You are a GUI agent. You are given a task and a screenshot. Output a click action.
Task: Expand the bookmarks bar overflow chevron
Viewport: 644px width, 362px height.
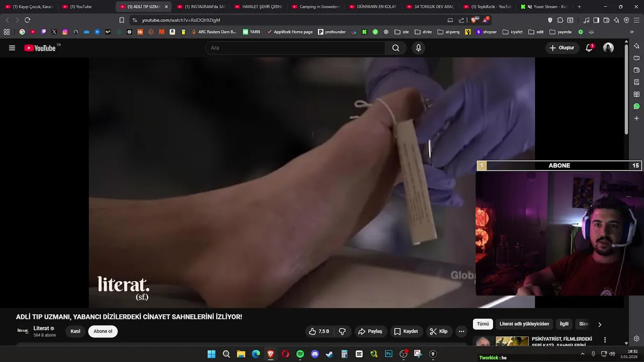pyautogui.click(x=632, y=32)
